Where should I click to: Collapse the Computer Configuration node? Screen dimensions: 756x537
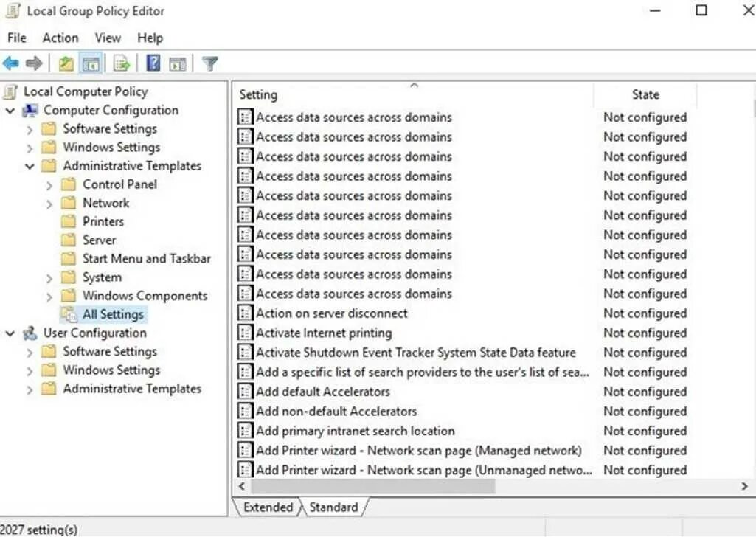coord(10,111)
